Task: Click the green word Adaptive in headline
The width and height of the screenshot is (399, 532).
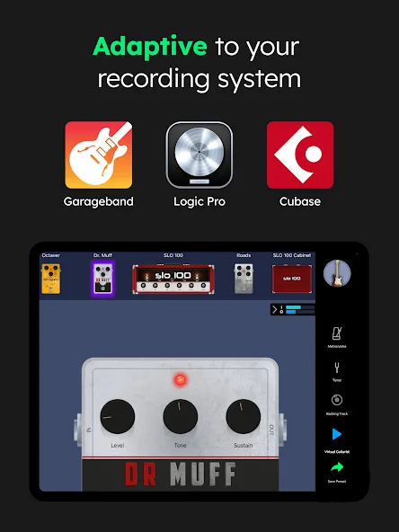Action: click(x=150, y=47)
